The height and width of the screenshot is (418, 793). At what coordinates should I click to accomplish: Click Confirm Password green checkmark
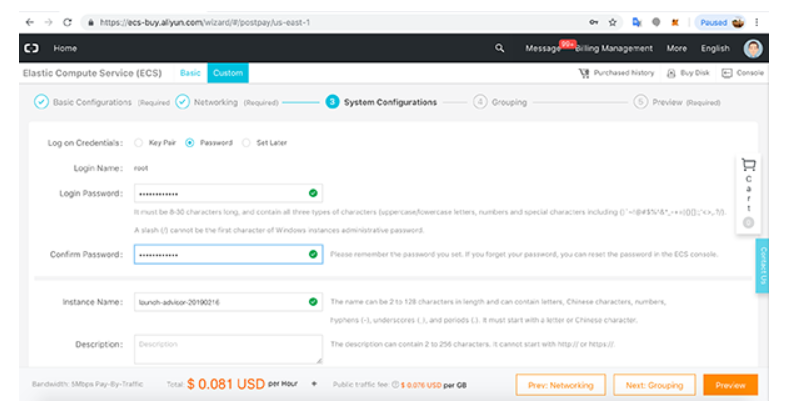point(313,254)
